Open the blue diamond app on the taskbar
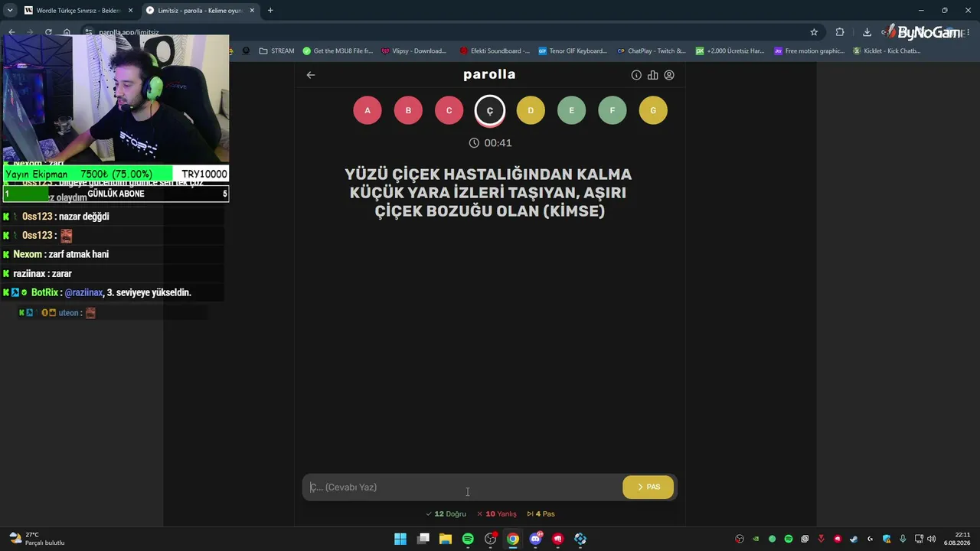This screenshot has width=980, height=551. tap(580, 539)
